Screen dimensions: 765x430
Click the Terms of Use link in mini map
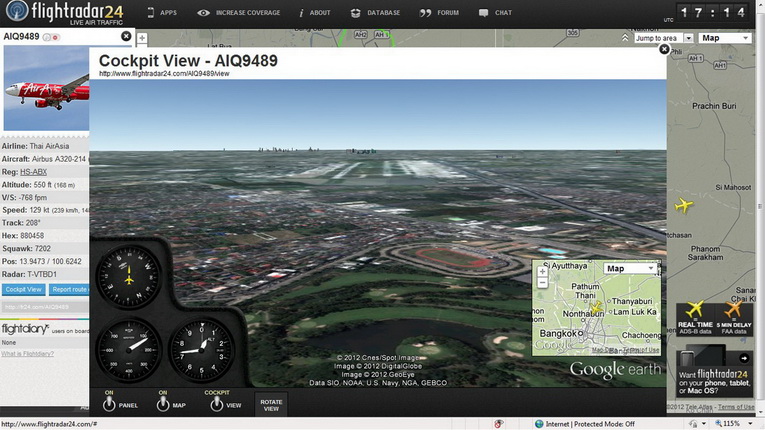tap(641, 350)
